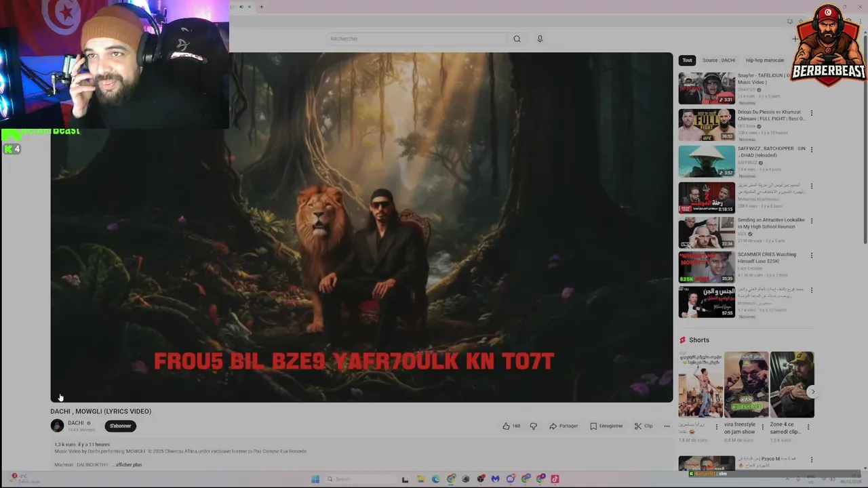The image size is (868, 488).
Task: Open Zone 4 ce samedi clip short
Action: click(792, 384)
